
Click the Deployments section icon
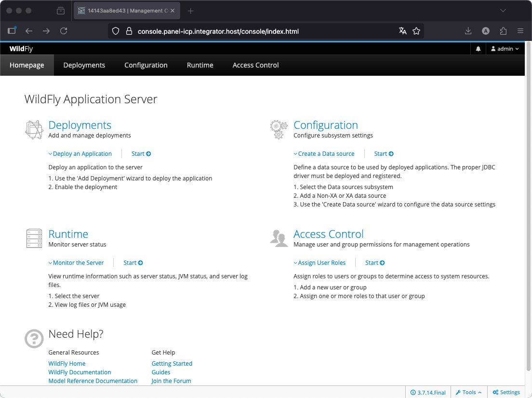tap(34, 130)
